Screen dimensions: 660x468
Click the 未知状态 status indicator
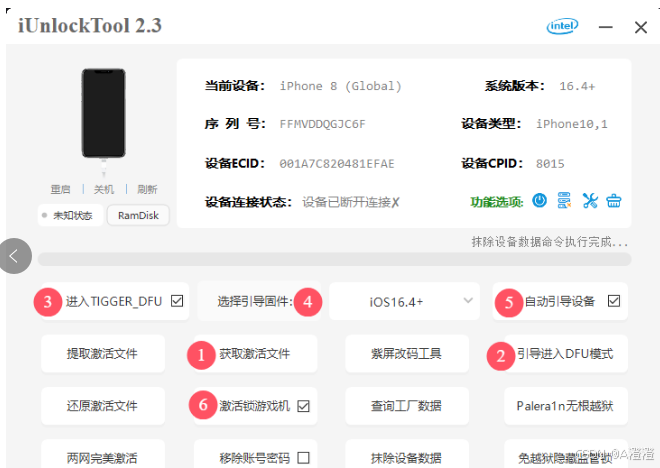[x=70, y=215]
